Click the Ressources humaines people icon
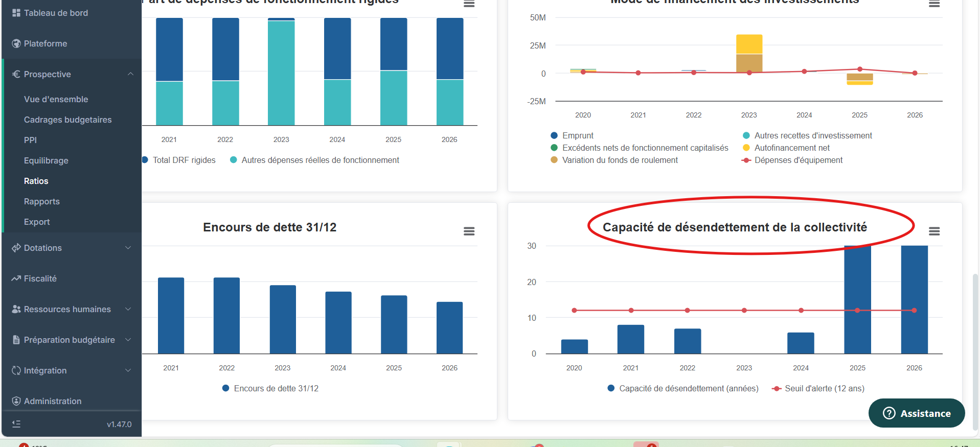The image size is (980, 447). pyautogui.click(x=16, y=309)
